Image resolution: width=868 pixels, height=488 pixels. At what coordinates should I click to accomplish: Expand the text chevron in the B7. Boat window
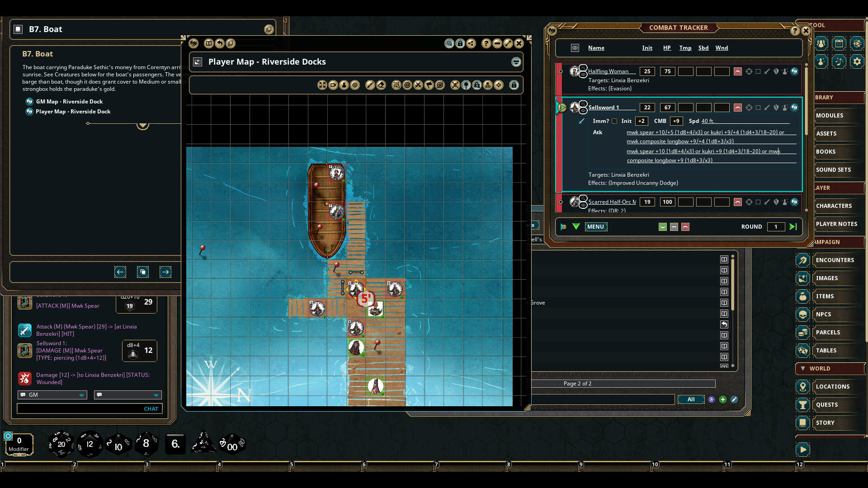pyautogui.click(x=143, y=126)
